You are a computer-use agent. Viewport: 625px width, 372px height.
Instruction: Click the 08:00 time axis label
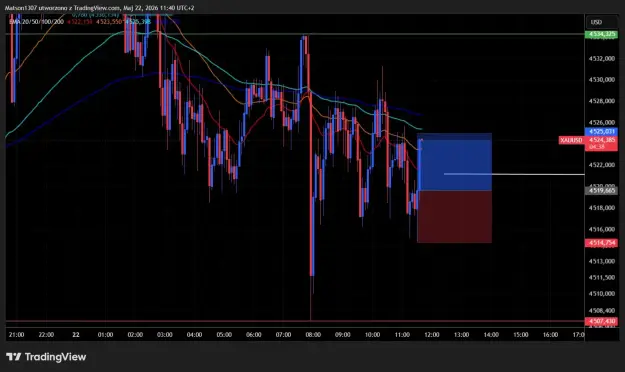(313, 335)
